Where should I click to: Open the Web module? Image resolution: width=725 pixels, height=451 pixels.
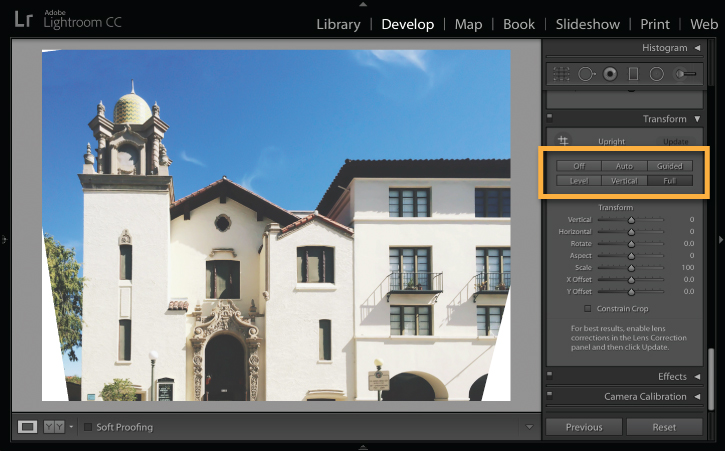(x=704, y=24)
